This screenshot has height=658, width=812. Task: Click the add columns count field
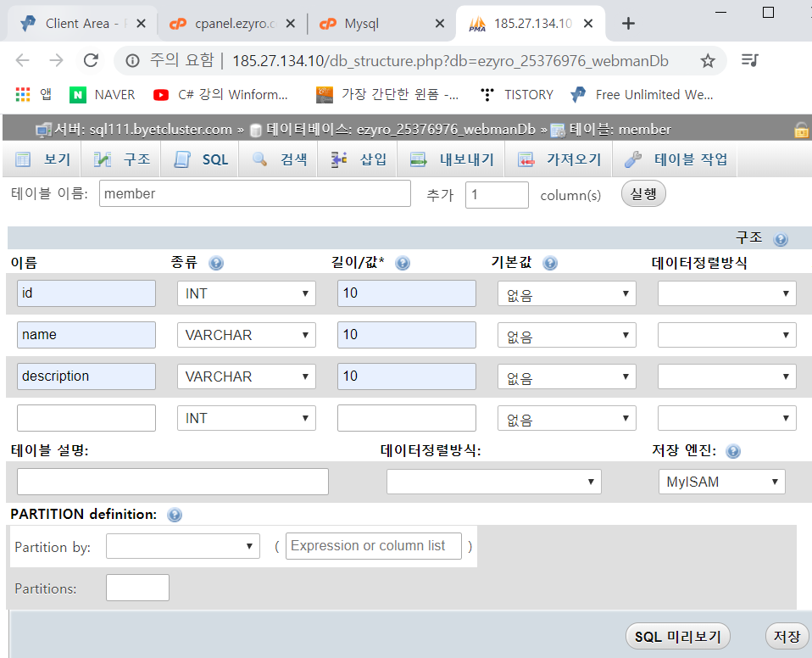[497, 195]
